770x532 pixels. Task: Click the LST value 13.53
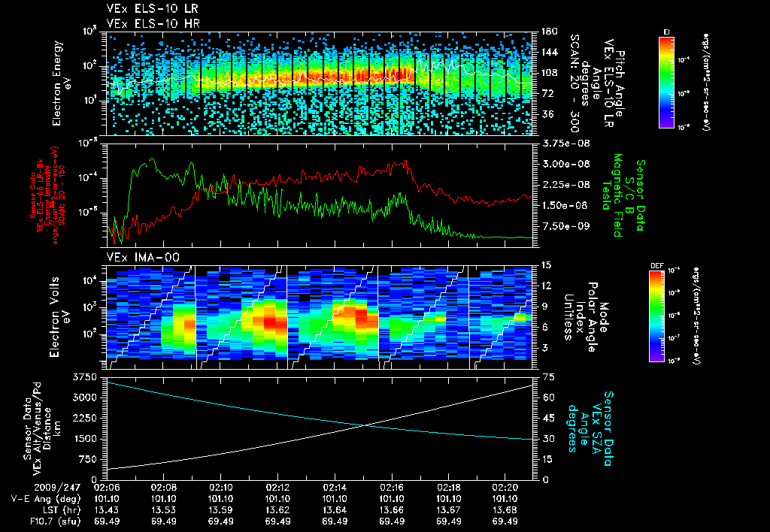(x=163, y=510)
